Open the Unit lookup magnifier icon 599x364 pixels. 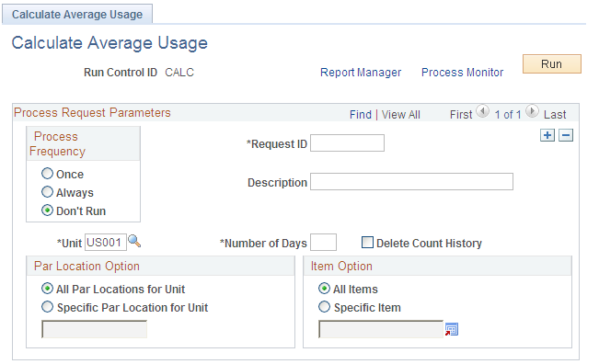pos(134,241)
